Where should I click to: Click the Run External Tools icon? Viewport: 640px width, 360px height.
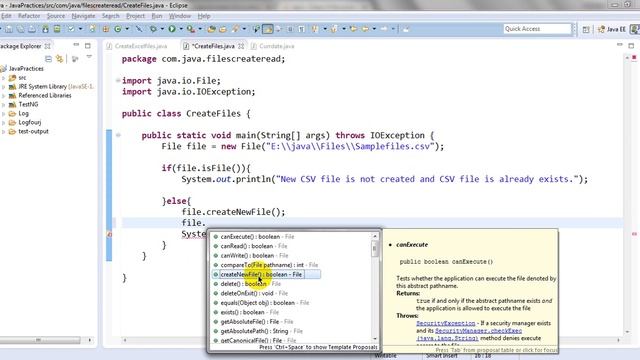coord(191,29)
